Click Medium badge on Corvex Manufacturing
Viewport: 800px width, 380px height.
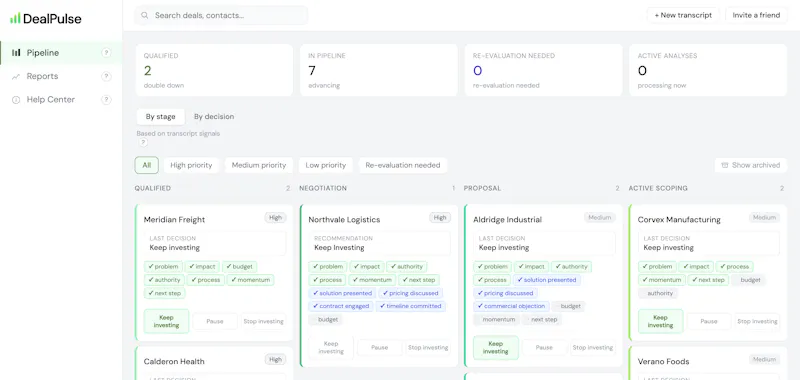(764, 218)
